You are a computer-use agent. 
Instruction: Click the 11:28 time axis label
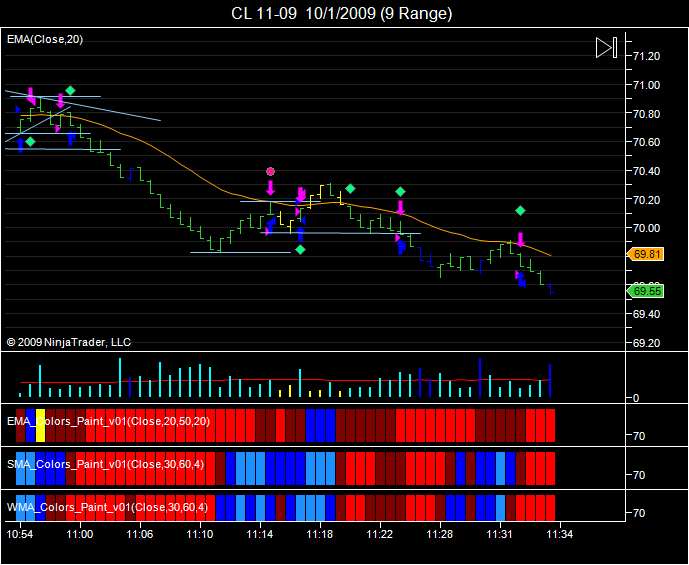[x=440, y=534]
